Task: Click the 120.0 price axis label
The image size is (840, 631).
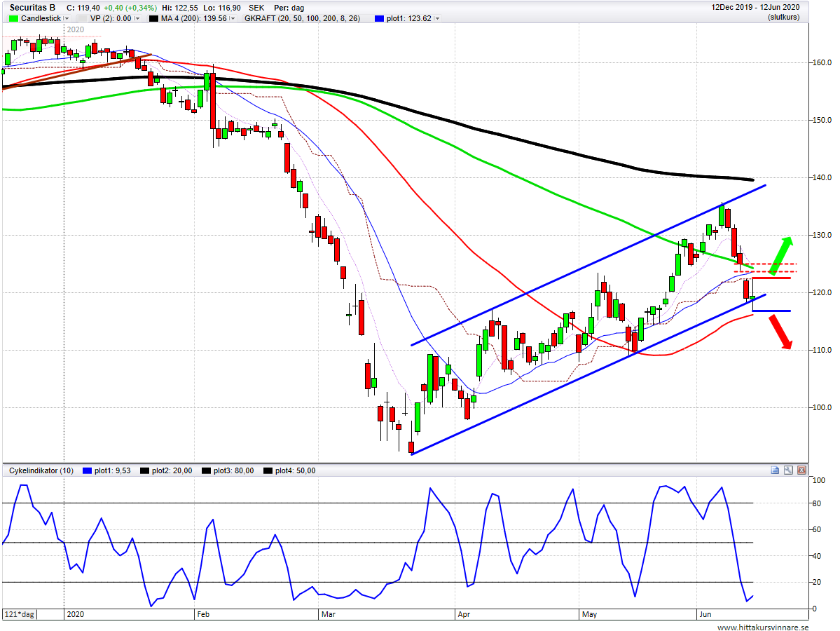Action: tap(822, 293)
